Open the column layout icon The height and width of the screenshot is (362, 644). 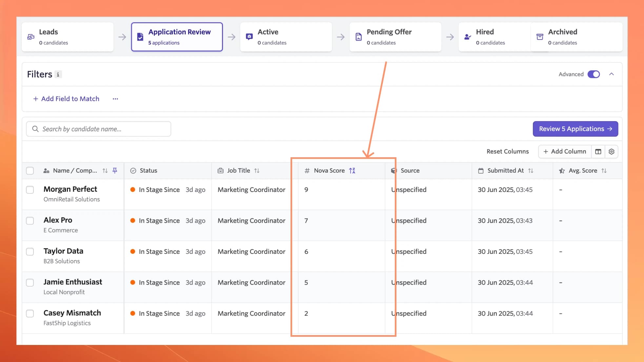coord(598,151)
